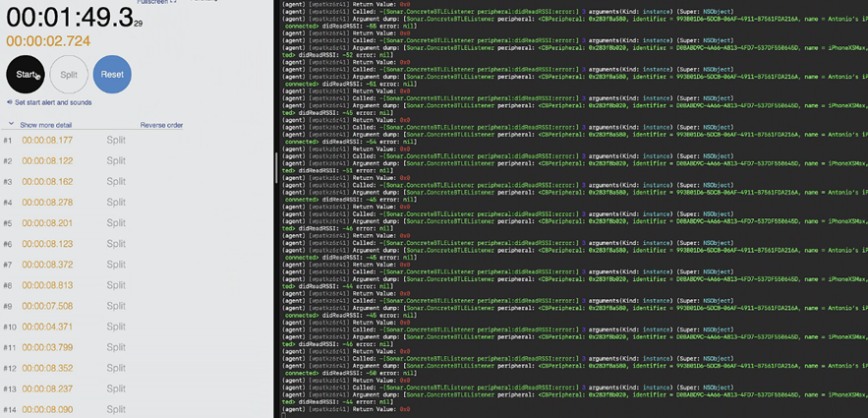
Task: Click the main timer reading 00:01:49.3
Action: click(x=74, y=18)
